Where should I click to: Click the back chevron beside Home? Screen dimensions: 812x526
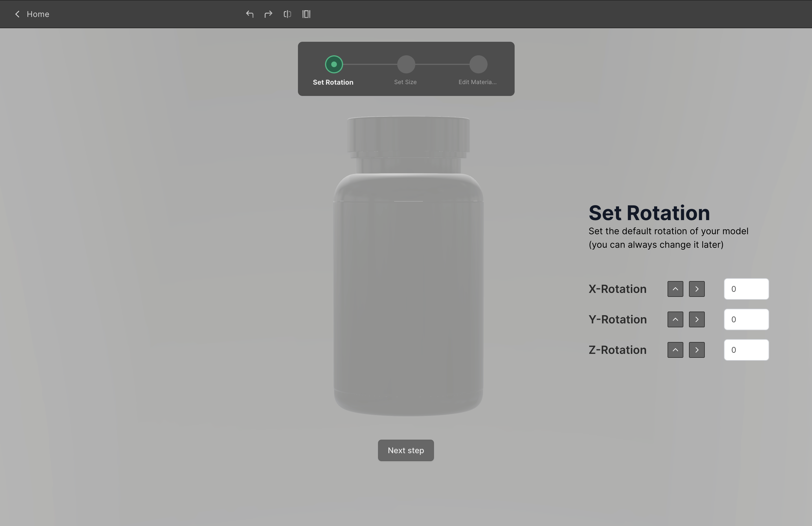[x=17, y=14]
